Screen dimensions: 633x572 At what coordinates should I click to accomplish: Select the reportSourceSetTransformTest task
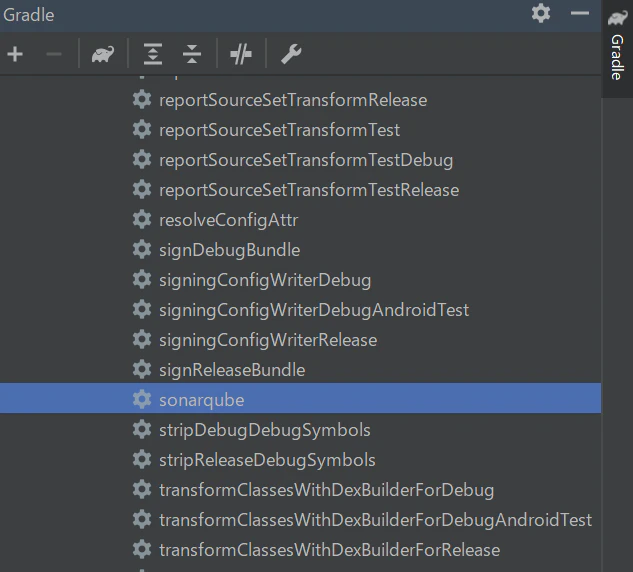point(279,130)
